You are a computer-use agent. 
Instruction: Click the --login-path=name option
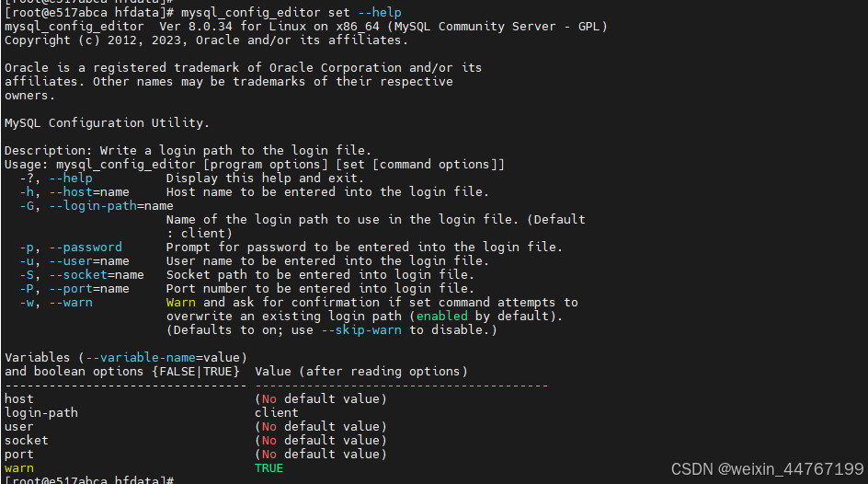pyautogui.click(x=111, y=206)
